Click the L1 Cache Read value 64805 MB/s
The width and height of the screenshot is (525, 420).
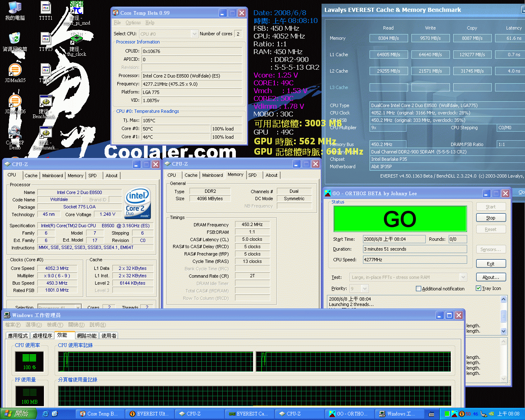pos(388,55)
